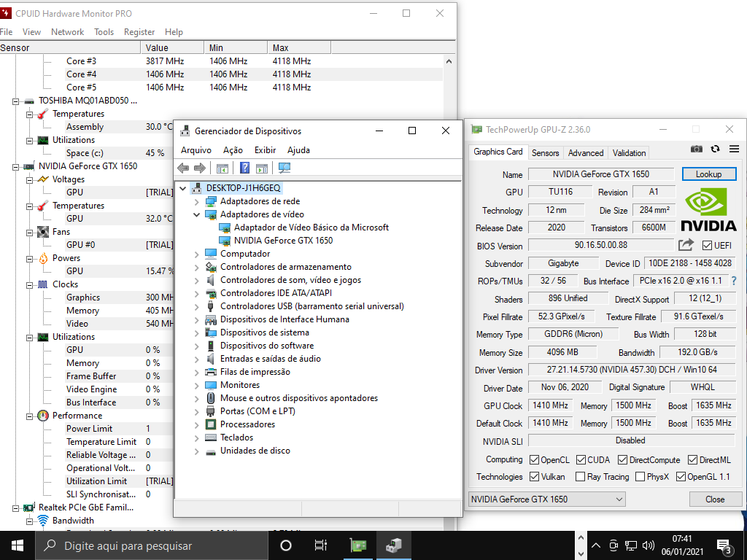Sort by the Sensor column header

70,47
